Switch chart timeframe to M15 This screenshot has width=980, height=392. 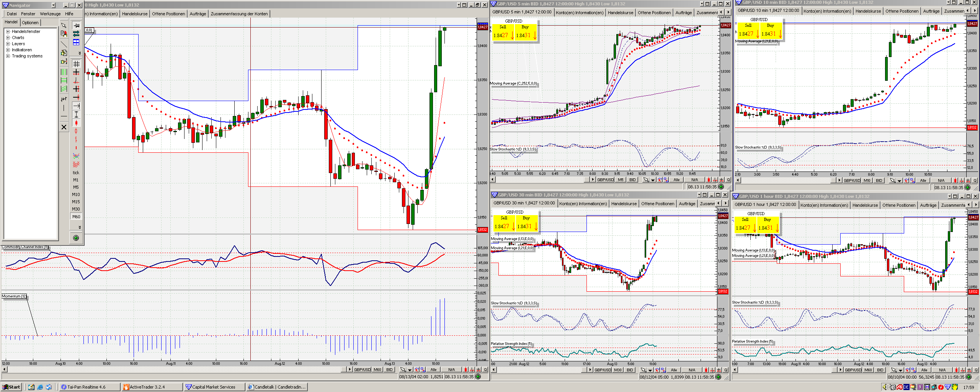(x=76, y=202)
